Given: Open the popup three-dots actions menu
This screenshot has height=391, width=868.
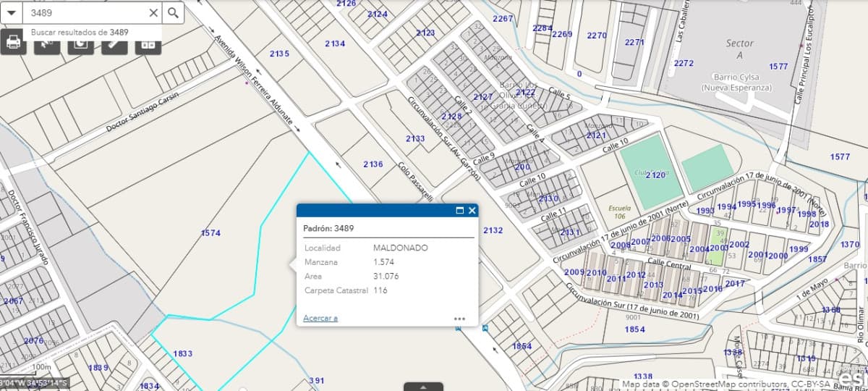Looking at the screenshot, I should coord(459,319).
